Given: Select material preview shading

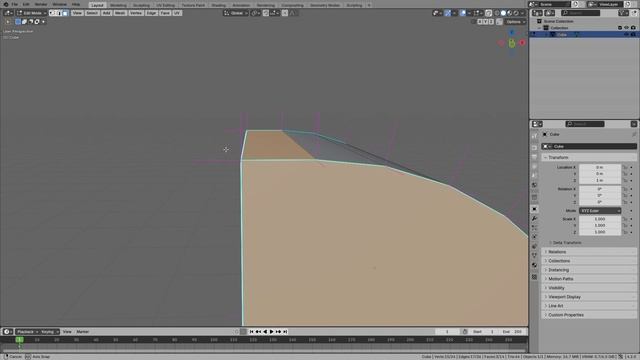Looking at the screenshot, I should click(x=509, y=13).
